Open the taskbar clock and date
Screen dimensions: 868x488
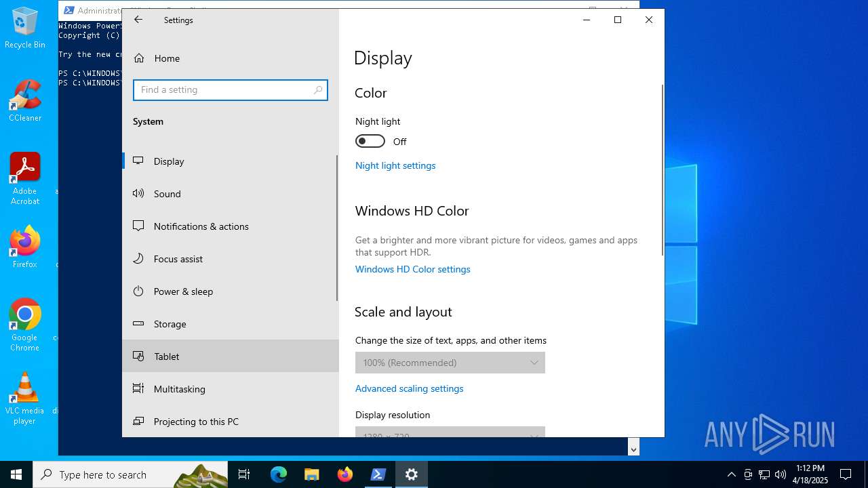click(810, 474)
